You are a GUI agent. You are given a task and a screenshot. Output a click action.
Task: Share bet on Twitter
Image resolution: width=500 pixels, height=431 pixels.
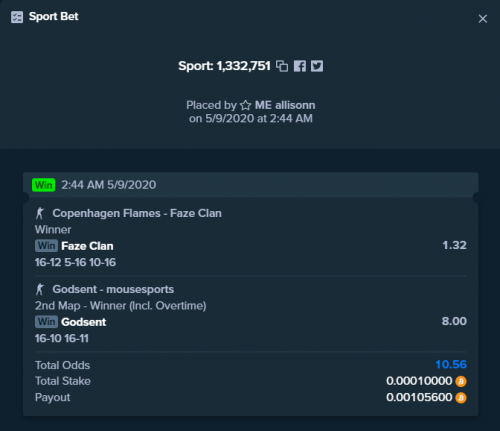coord(317,66)
